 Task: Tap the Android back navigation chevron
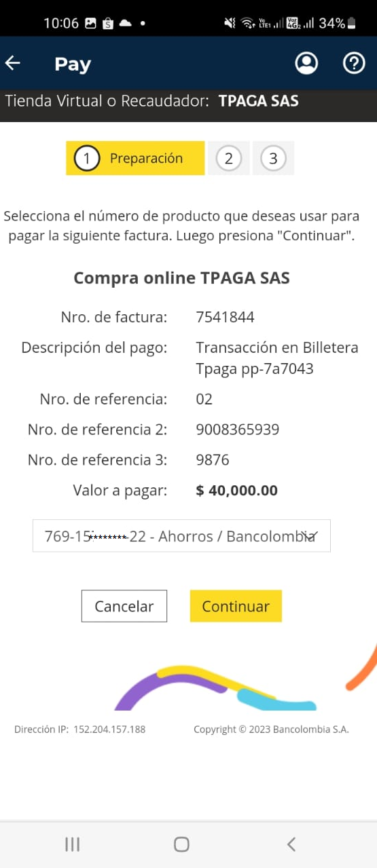291,844
